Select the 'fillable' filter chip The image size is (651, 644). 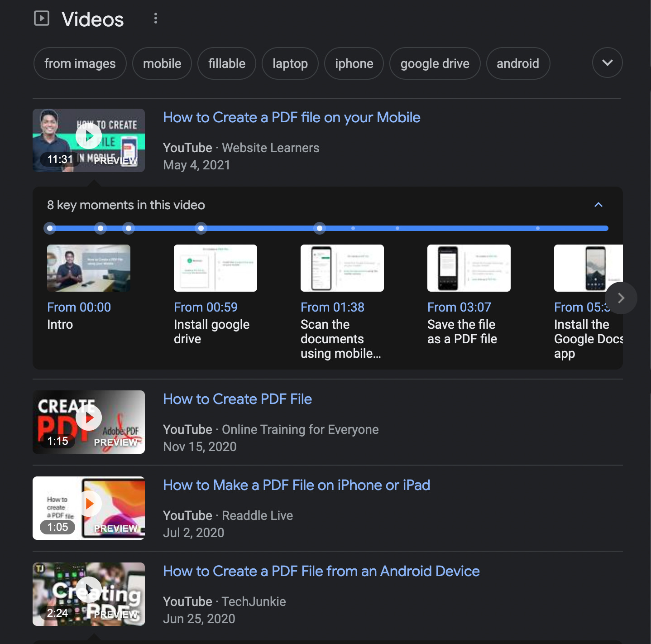pyautogui.click(x=227, y=63)
